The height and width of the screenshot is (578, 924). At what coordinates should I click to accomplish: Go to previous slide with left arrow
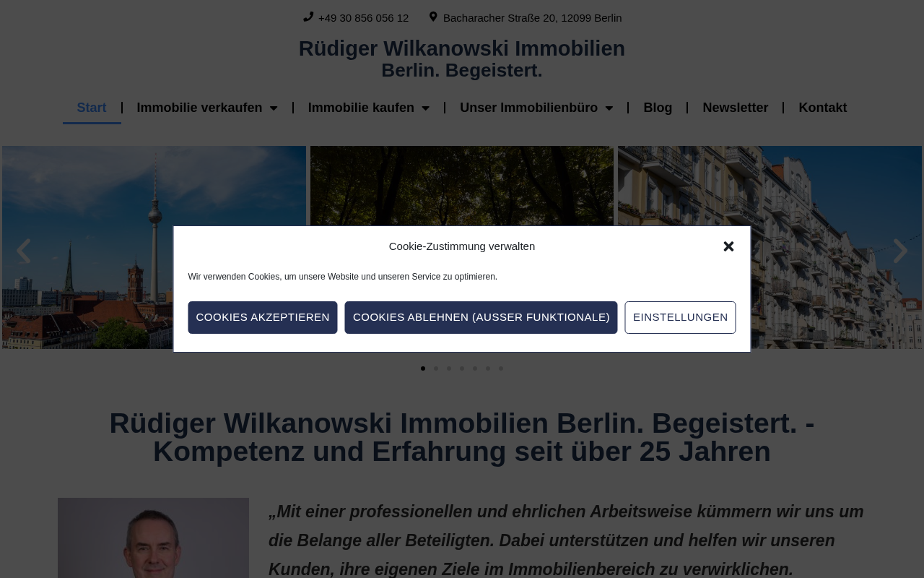[23, 251]
